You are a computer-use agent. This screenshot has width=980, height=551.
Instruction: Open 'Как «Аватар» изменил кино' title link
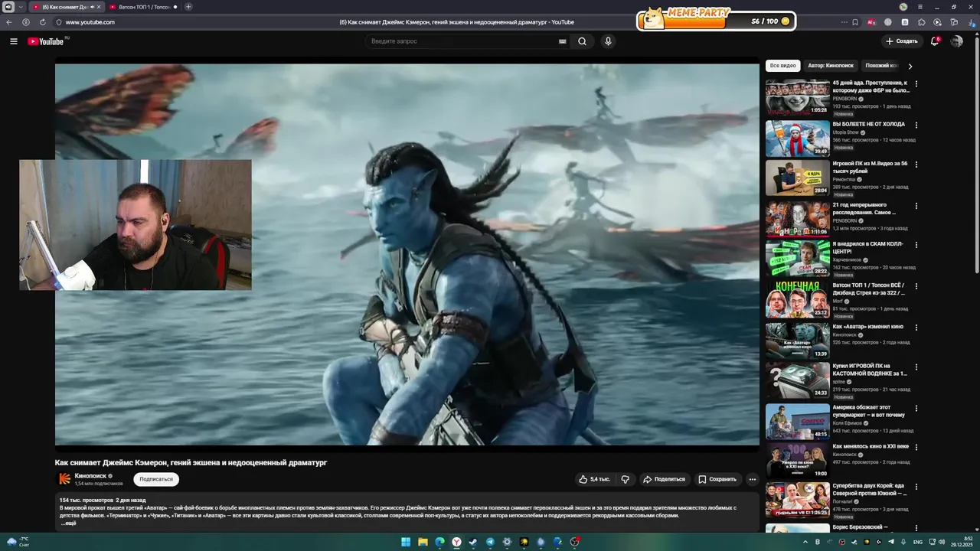pos(867,327)
